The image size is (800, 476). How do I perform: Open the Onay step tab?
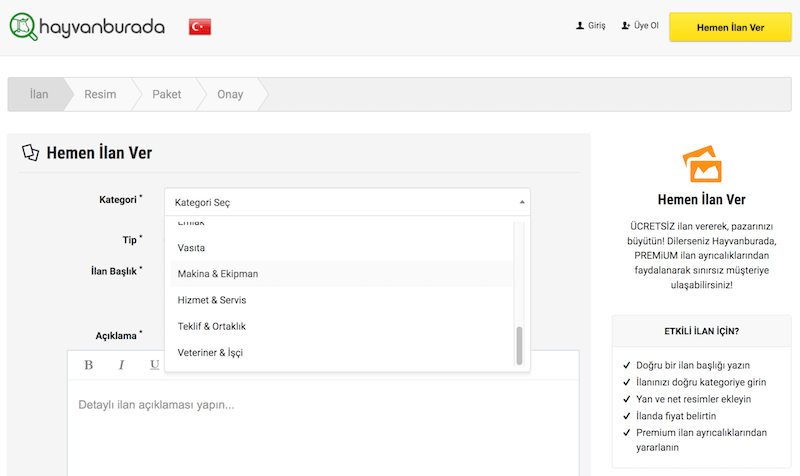point(230,95)
